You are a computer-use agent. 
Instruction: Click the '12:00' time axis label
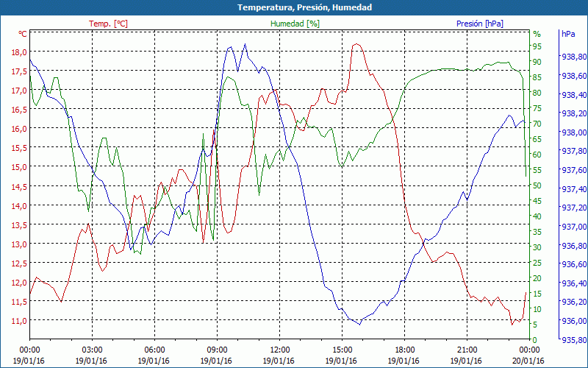[x=280, y=350]
